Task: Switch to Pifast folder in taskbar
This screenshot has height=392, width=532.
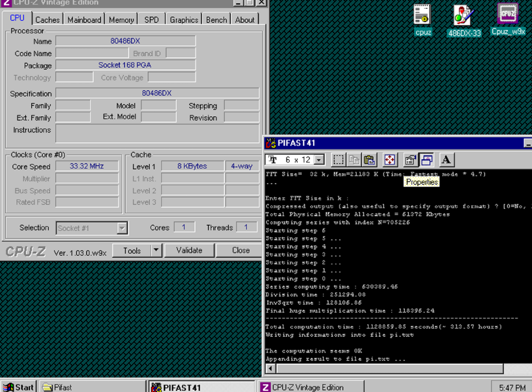Action: (x=93, y=387)
